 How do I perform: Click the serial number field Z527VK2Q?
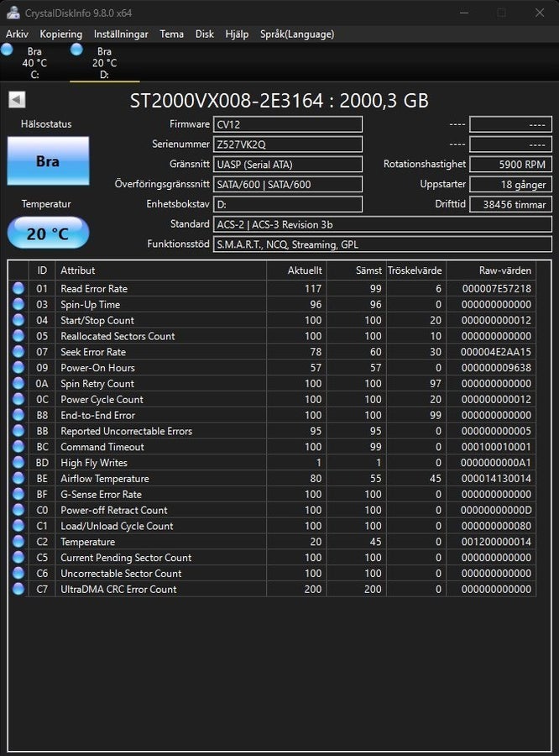tap(288, 144)
